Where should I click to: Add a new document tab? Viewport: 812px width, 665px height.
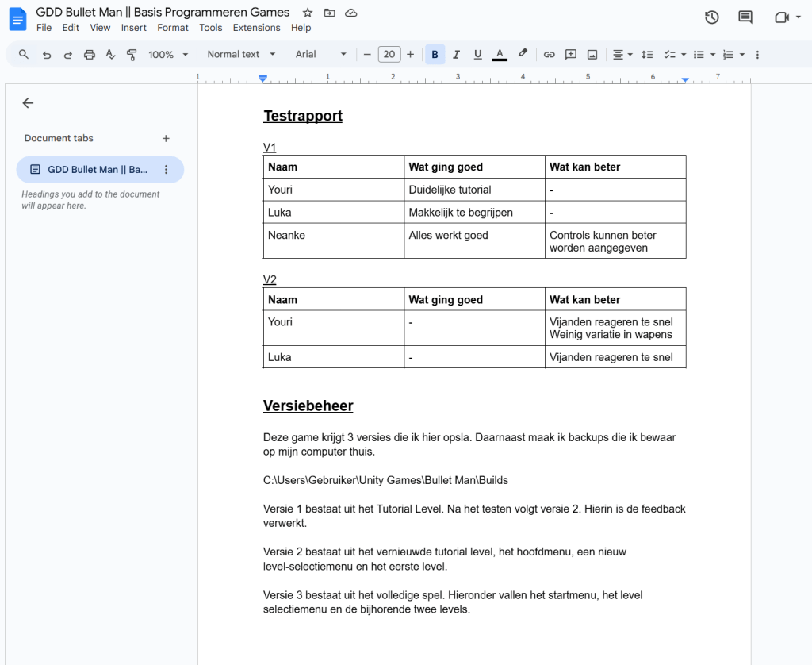pyautogui.click(x=166, y=138)
